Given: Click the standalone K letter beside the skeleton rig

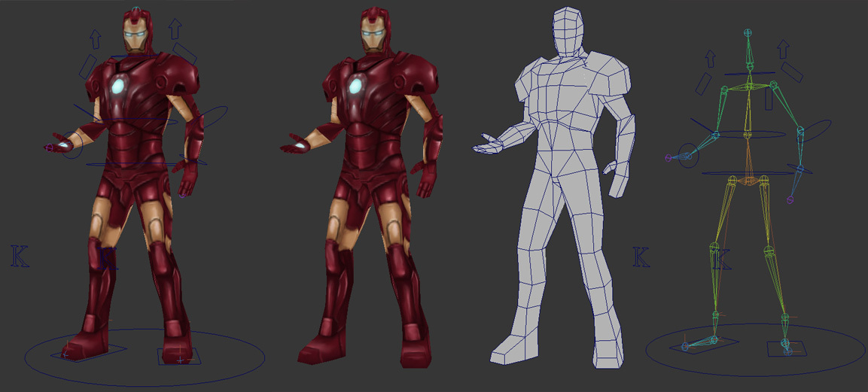Looking at the screenshot, I should point(641,257).
